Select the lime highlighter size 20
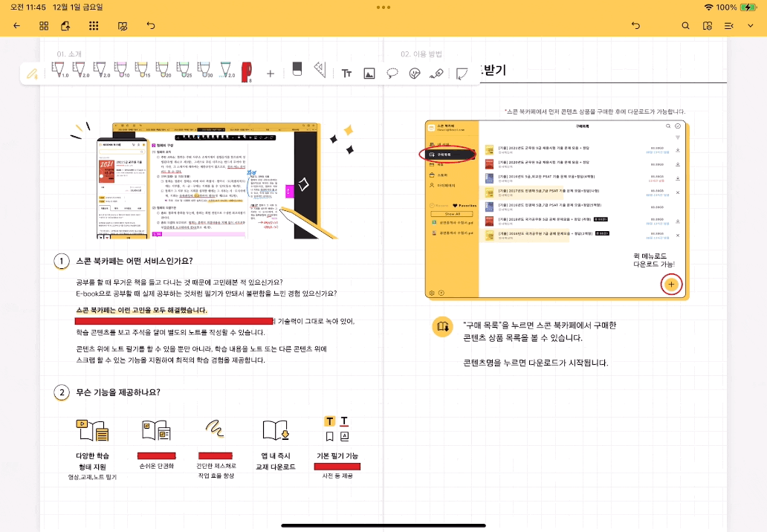767x532 pixels. point(163,70)
